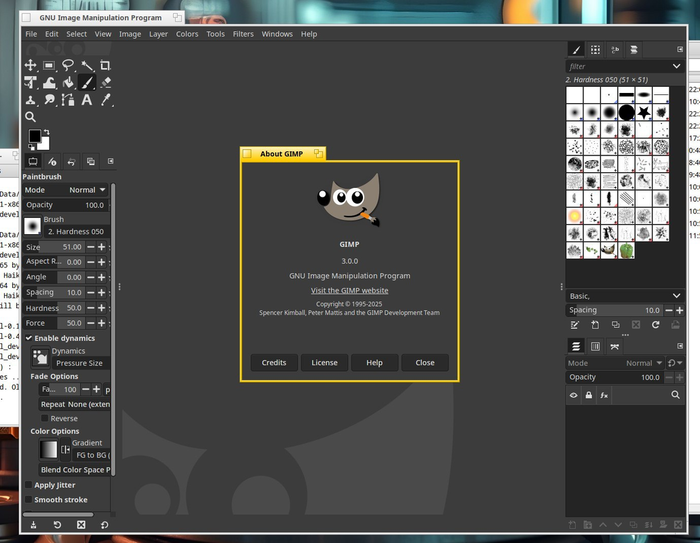Screen dimensions: 700x543
Task: Reset tool options to defaults
Action: tap(104, 525)
